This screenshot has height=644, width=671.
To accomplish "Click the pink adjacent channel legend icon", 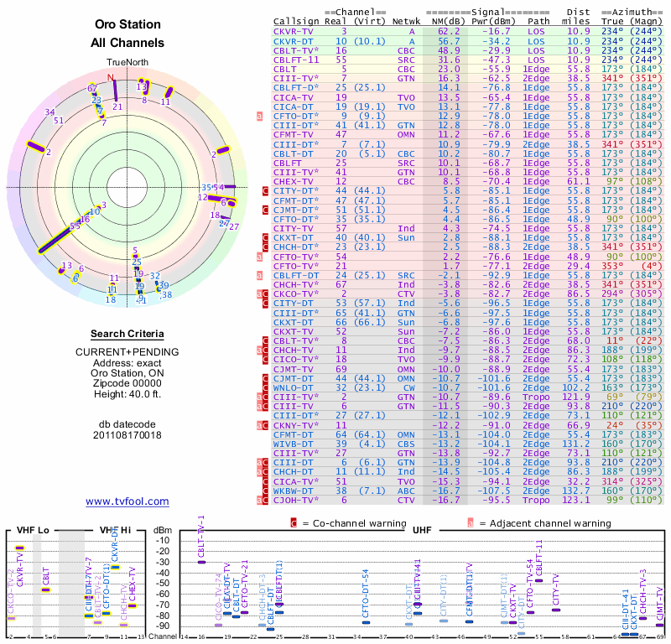I will (471, 523).
